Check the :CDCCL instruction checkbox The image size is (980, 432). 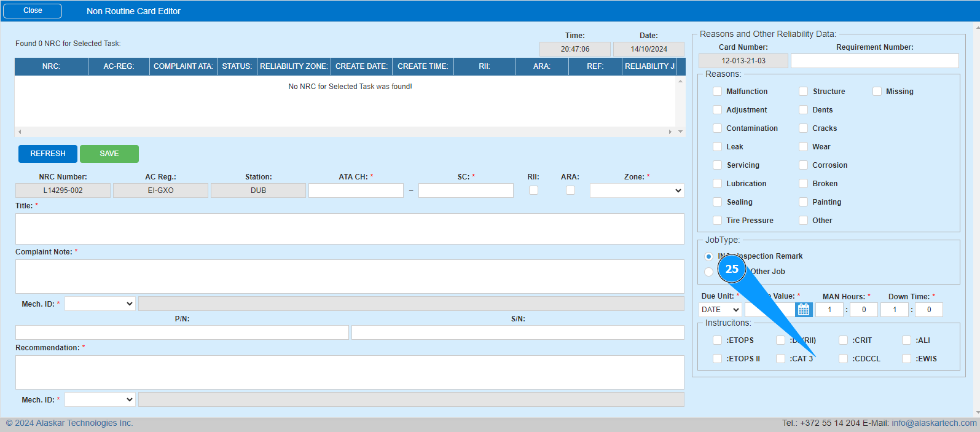pyautogui.click(x=843, y=359)
